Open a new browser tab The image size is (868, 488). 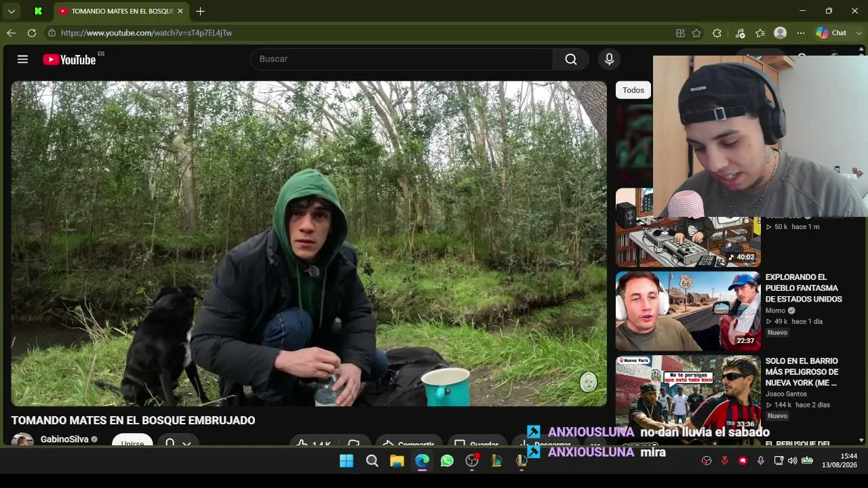pos(200,11)
